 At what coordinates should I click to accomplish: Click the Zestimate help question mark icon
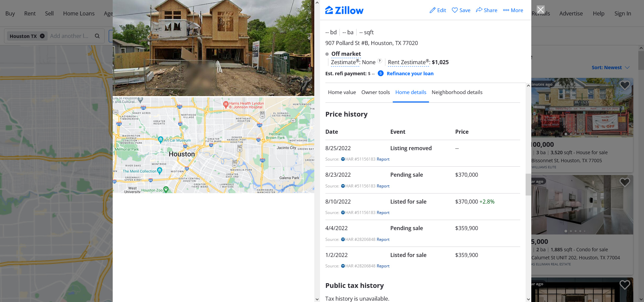380,61
